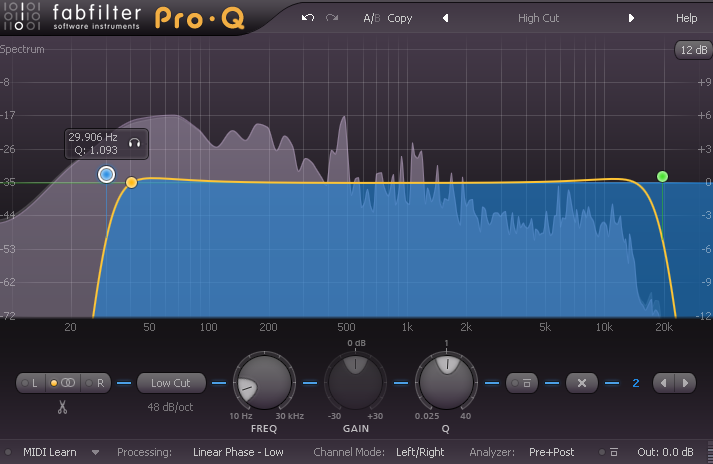Screen dimensions: 713x464
Task: Click the redo arrow icon
Action: (x=332, y=18)
